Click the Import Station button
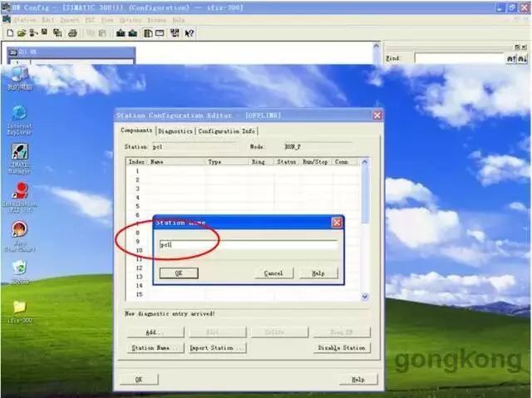Image resolution: width=532 pixels, height=398 pixels. coord(216,348)
